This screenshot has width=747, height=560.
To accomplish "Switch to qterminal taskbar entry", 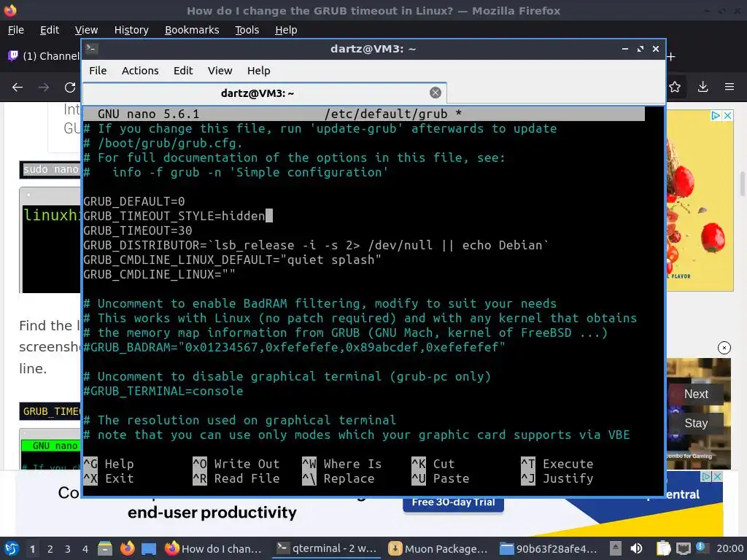I will pyautogui.click(x=327, y=548).
